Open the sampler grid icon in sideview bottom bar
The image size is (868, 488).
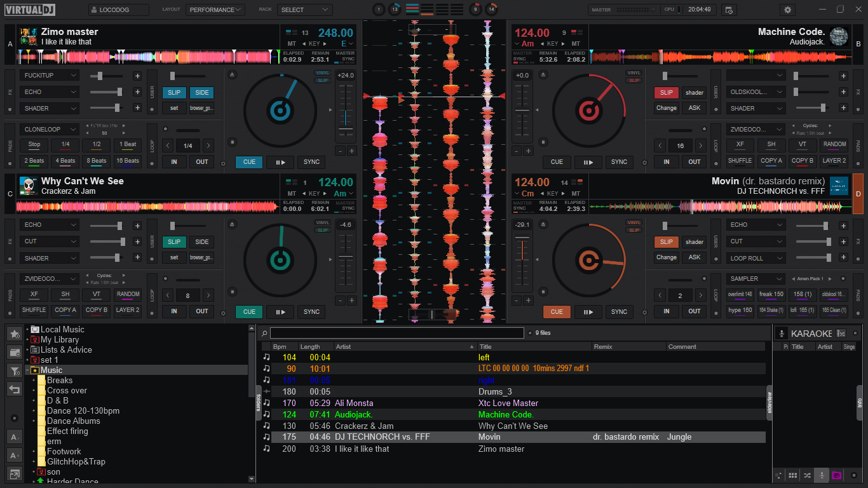coord(793,475)
